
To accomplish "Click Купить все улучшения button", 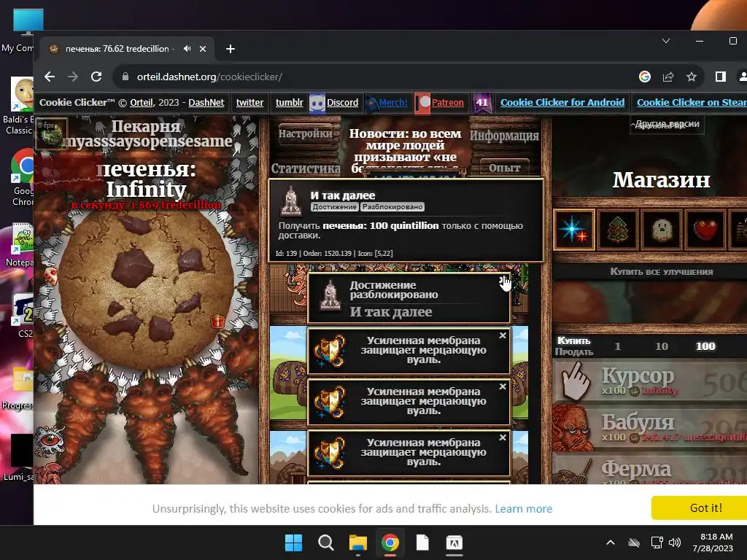I will [661, 271].
